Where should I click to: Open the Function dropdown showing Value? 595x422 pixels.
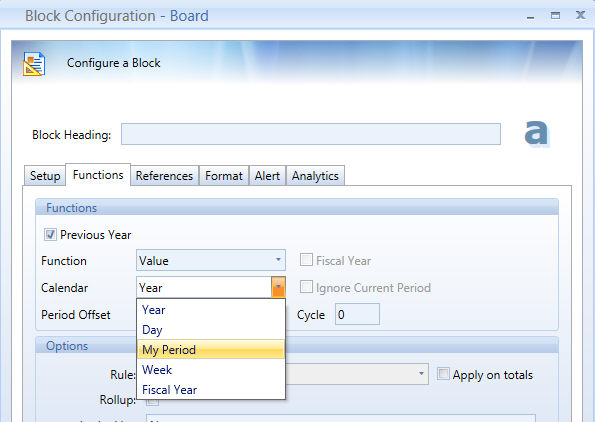[x=211, y=260]
